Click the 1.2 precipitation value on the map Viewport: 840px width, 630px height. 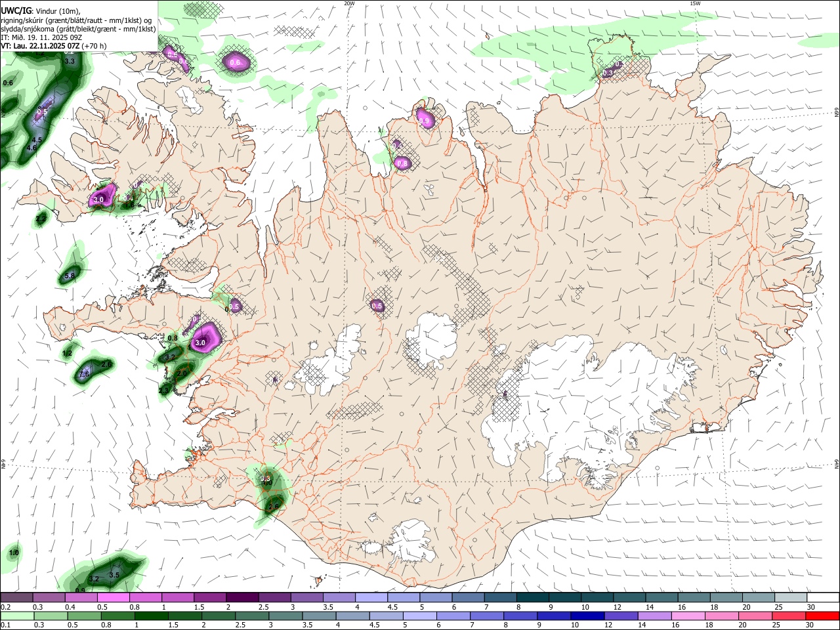point(67,354)
